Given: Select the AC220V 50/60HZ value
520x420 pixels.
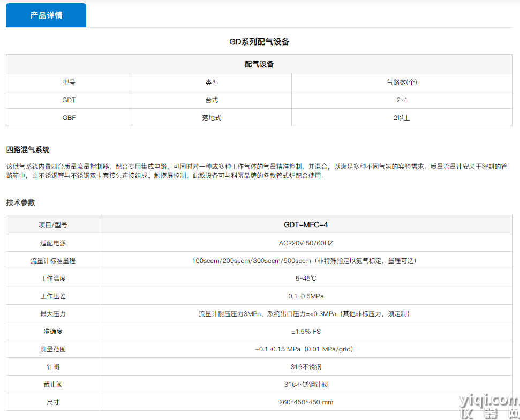Looking at the screenshot, I should tap(306, 243).
